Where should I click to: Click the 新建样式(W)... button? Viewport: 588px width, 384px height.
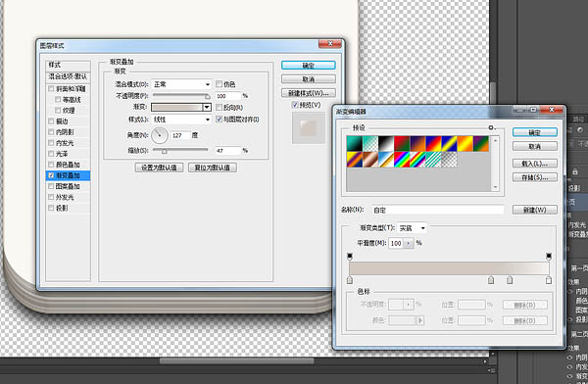[x=309, y=93]
